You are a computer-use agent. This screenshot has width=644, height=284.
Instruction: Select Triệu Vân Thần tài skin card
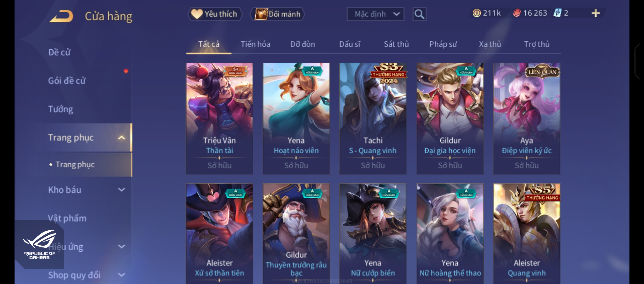coord(219,118)
